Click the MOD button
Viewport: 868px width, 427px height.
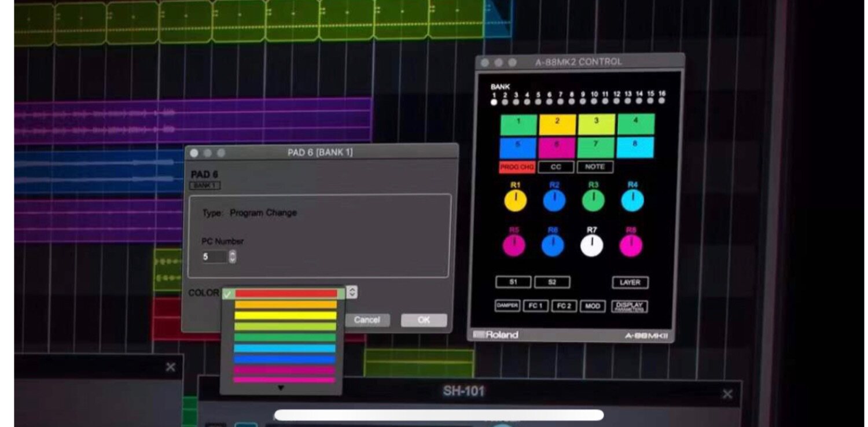pos(593,305)
